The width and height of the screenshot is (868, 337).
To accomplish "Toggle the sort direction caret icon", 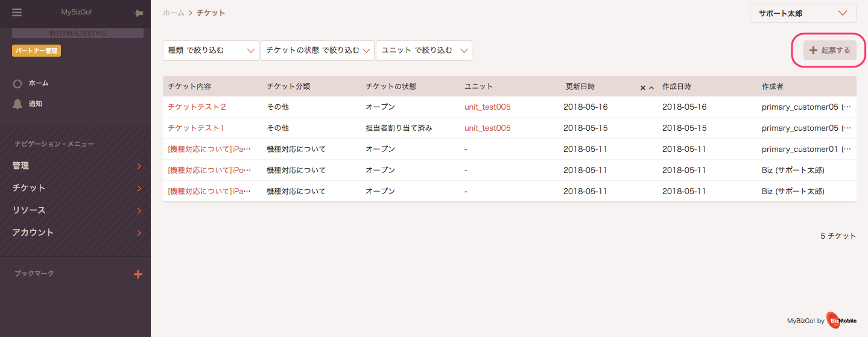I will pos(651,87).
